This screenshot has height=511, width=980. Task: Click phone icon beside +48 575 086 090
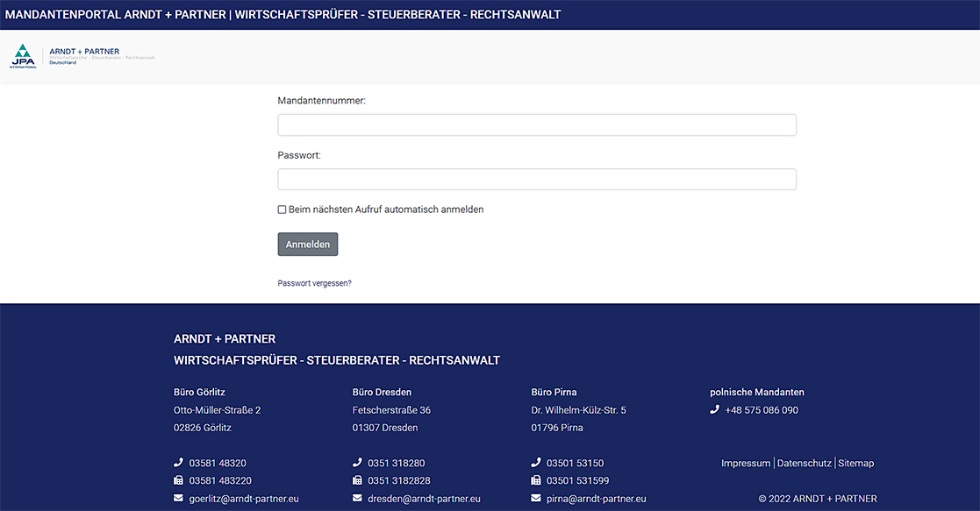714,410
